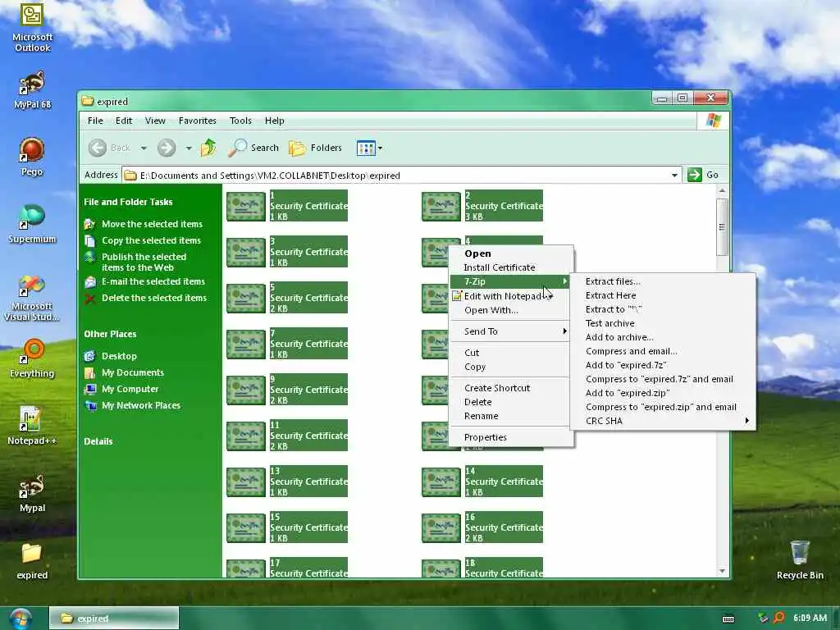Launch MyPal 68 desktop shortcut
Image resolution: width=840 pixels, height=630 pixels.
tap(32, 89)
